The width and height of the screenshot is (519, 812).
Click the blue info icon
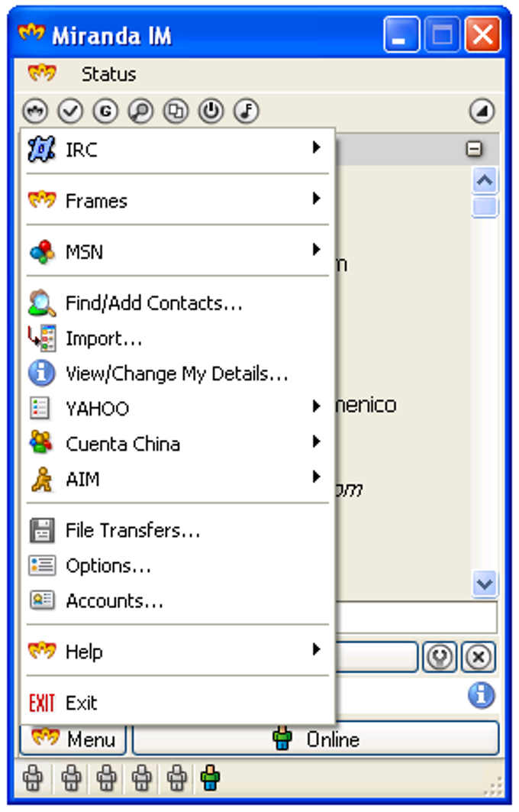pyautogui.click(x=482, y=695)
